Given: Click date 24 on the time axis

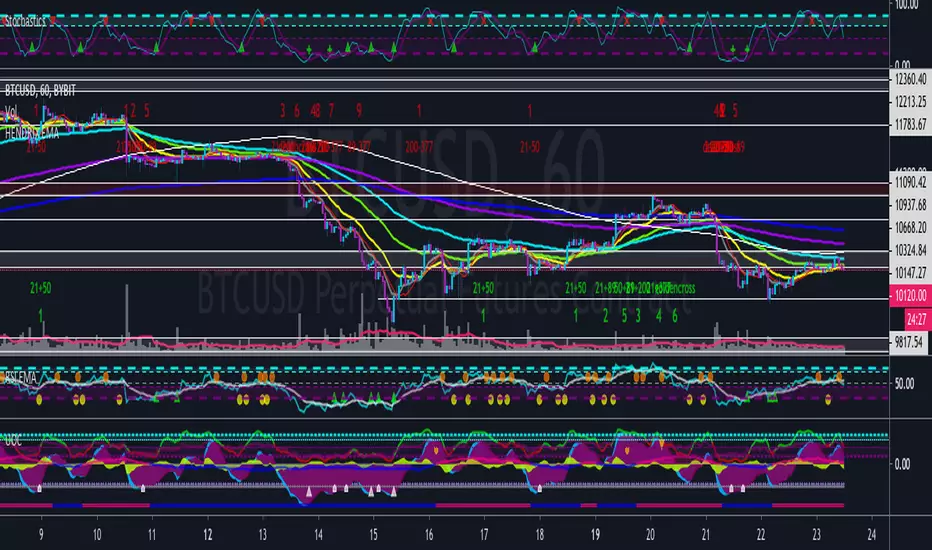Looking at the screenshot, I should tap(871, 535).
